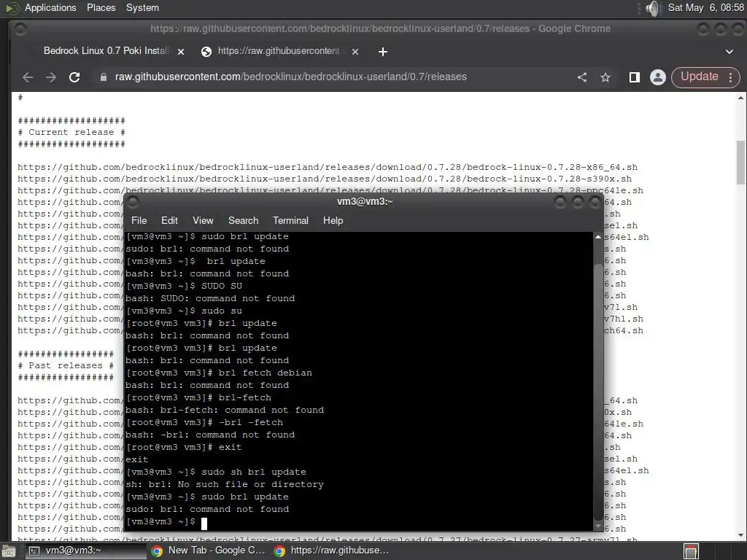
Task: Click Chrome's forward arrow
Action: (51, 77)
